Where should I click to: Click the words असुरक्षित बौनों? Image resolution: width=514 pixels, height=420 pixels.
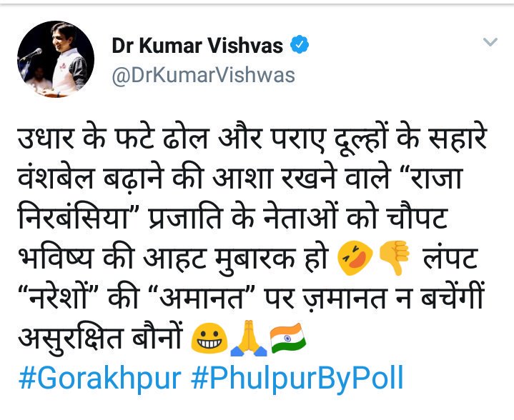coord(100,337)
